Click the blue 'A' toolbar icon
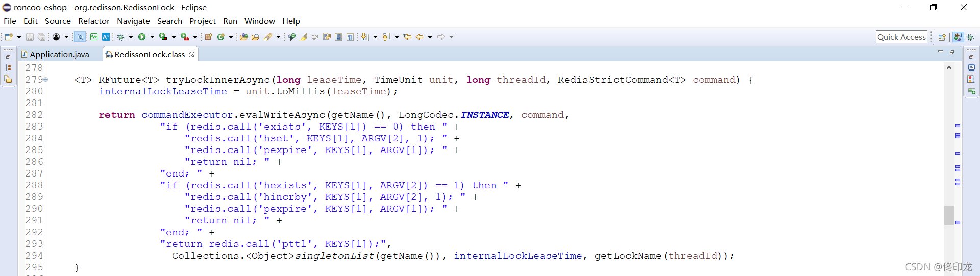The image size is (980, 276). [106, 37]
